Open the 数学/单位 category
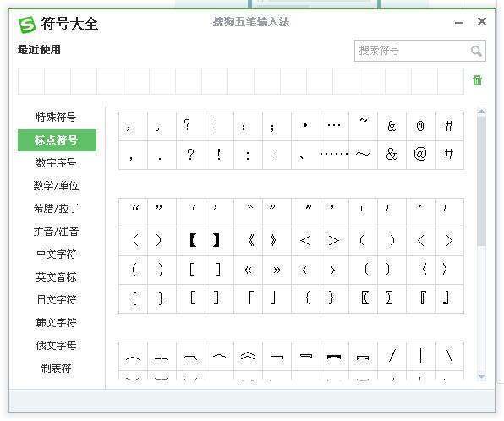This screenshot has width=504, height=421. 56,185
